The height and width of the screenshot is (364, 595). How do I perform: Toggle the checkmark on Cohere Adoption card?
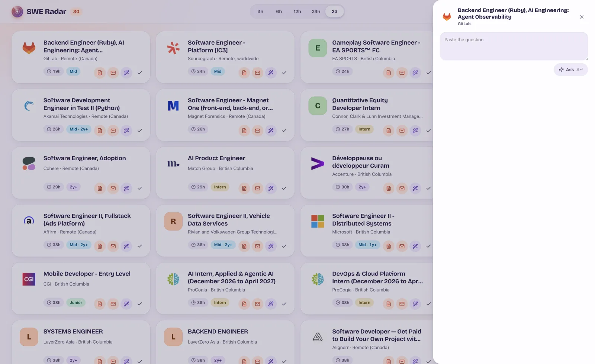point(140,188)
